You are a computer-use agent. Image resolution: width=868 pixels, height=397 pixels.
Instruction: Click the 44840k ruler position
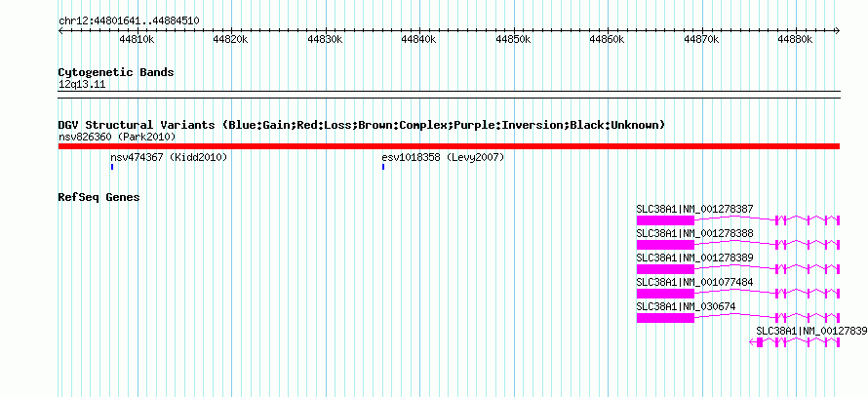click(x=419, y=39)
